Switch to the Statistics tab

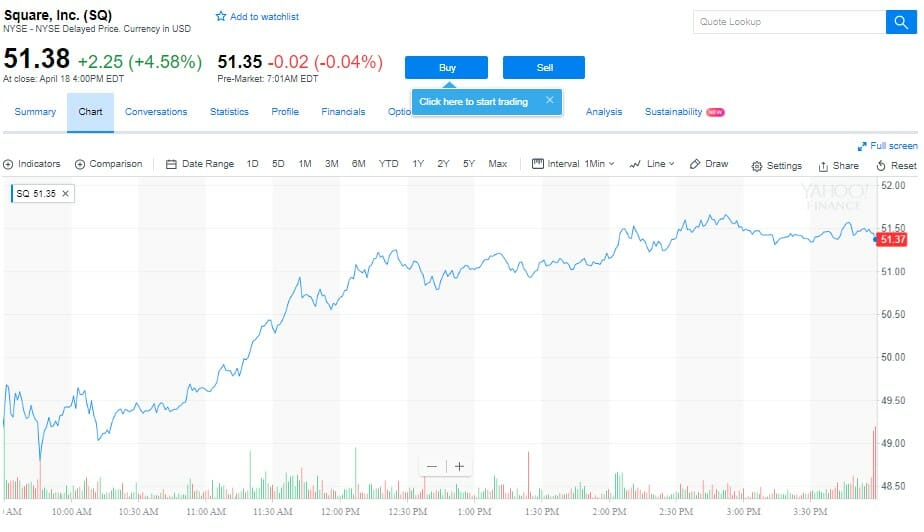coord(229,112)
